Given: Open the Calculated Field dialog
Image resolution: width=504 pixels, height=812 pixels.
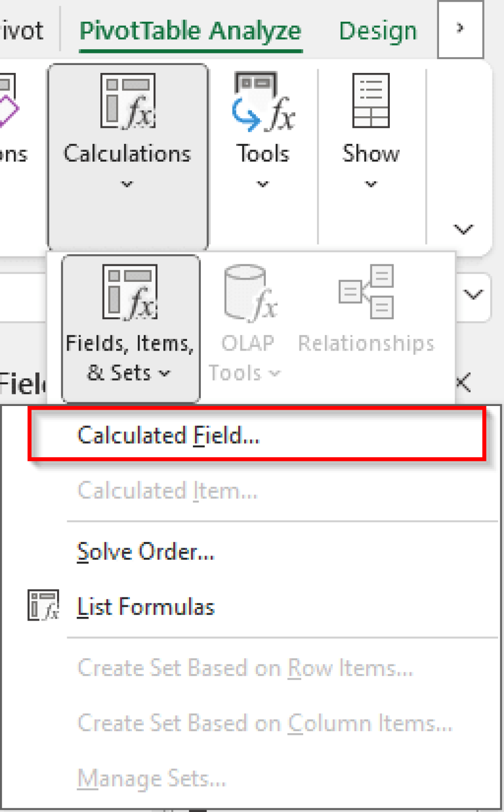Looking at the screenshot, I should pos(169,435).
